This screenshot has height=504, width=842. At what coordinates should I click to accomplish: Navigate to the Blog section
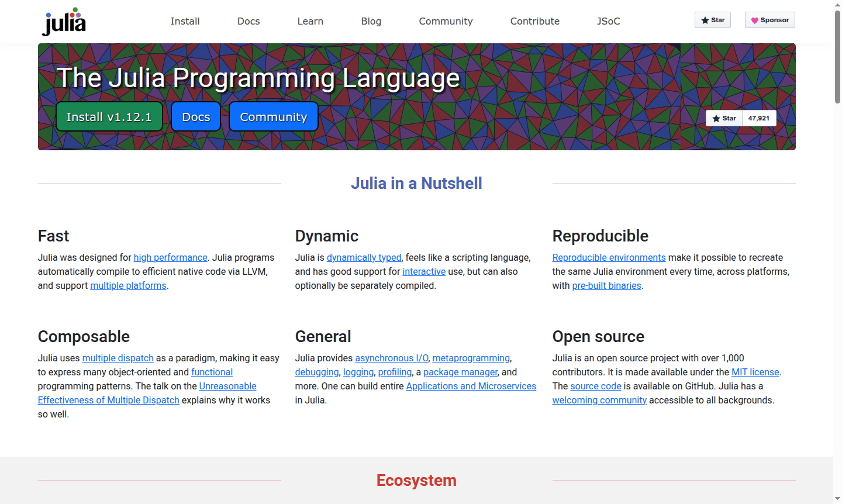click(371, 21)
